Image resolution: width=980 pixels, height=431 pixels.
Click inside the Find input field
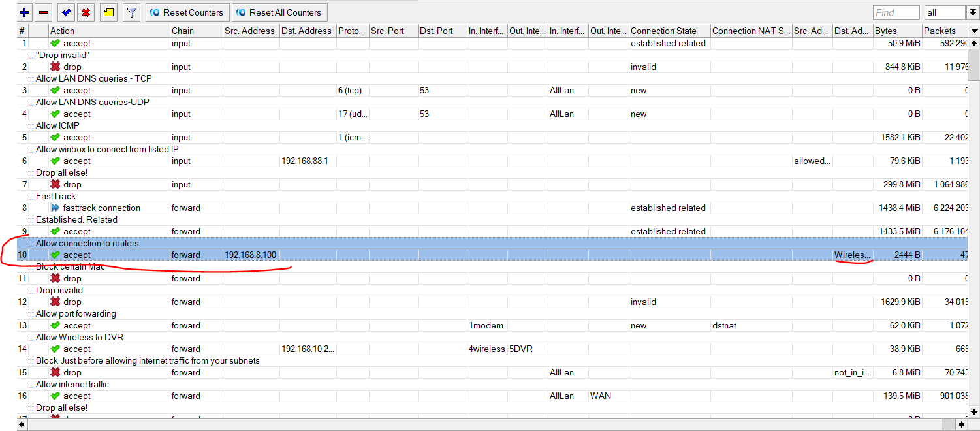(896, 12)
